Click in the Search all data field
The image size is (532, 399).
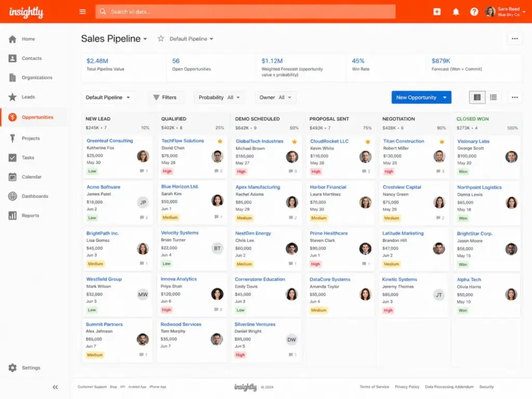pos(245,11)
